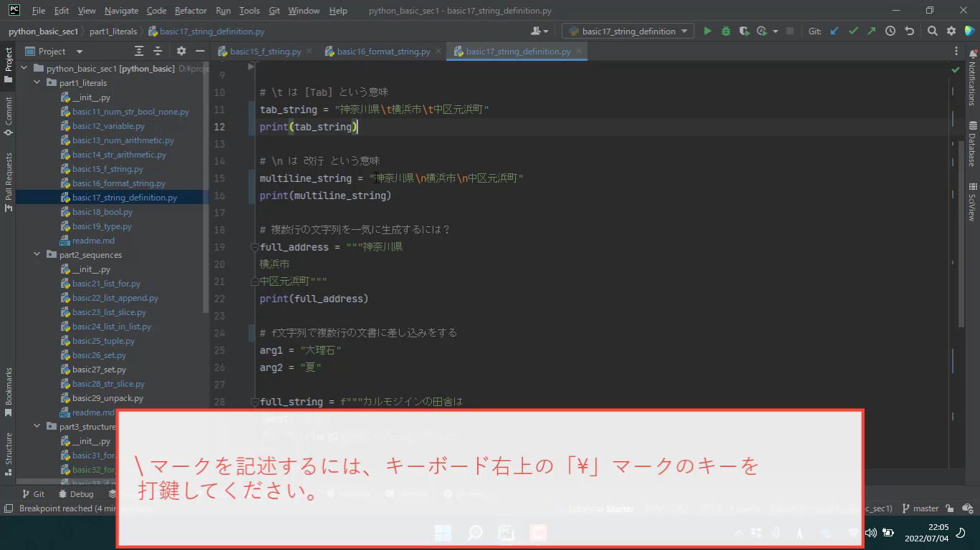Click the Git update project blue arrow
Screen dimensions: 980x550
tap(834, 31)
